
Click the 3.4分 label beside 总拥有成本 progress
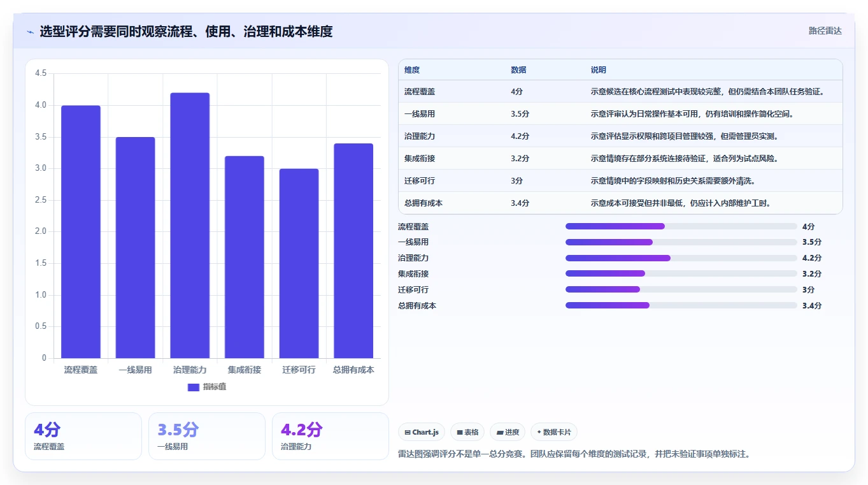[x=812, y=305]
